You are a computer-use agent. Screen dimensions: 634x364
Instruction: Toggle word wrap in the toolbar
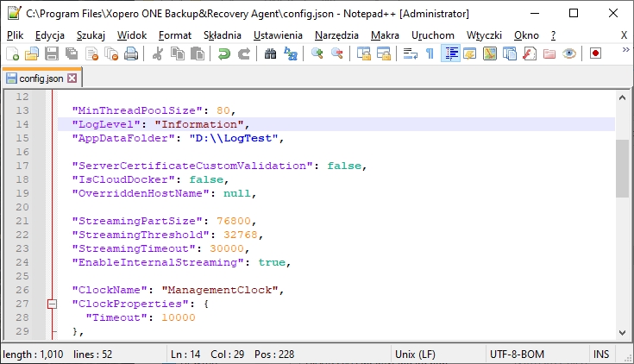click(x=410, y=53)
